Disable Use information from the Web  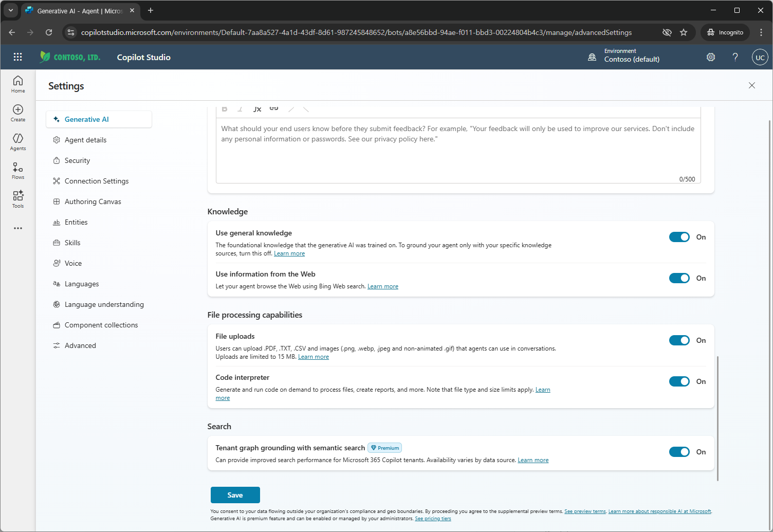click(679, 278)
